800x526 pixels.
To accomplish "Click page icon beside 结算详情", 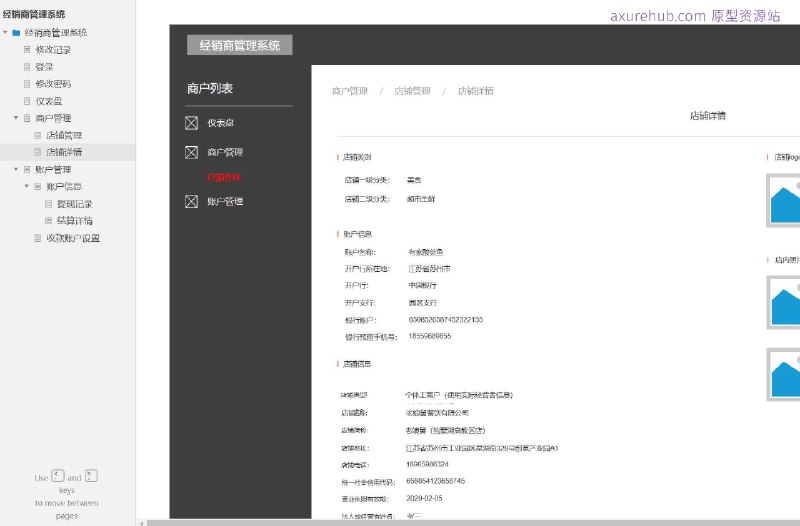I will click(x=48, y=220).
